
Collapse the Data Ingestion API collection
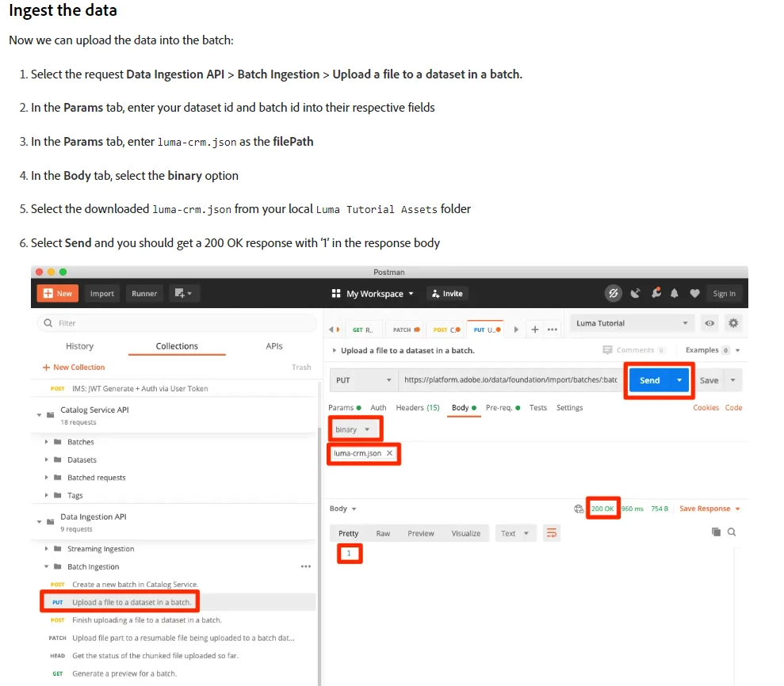[x=39, y=521]
